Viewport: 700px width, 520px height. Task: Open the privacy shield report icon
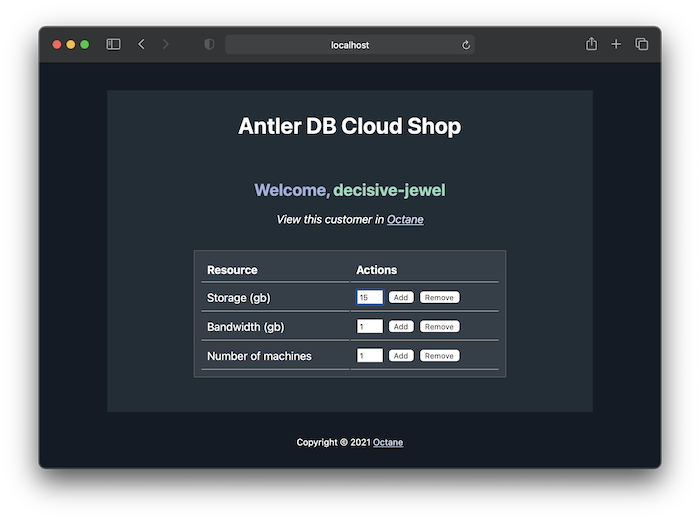coord(209,44)
